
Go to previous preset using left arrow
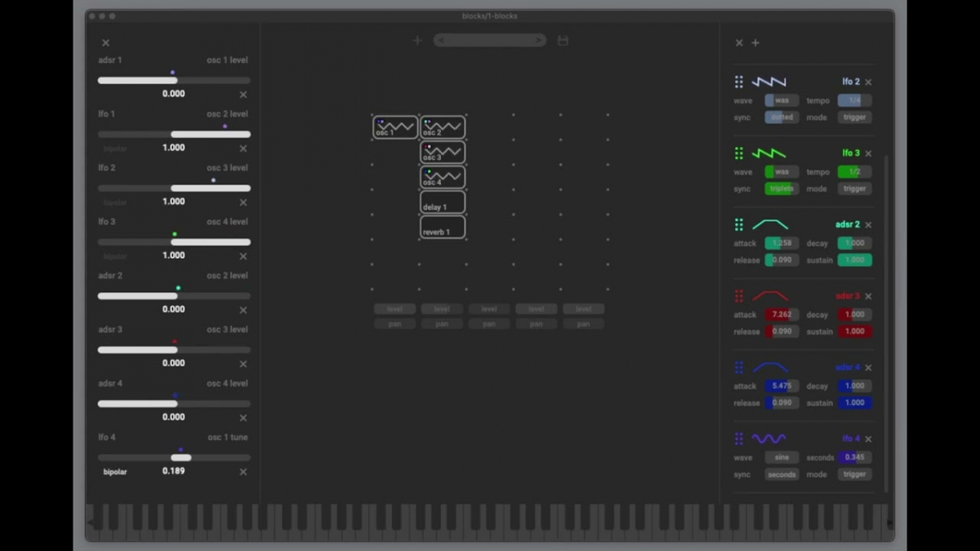tap(440, 40)
